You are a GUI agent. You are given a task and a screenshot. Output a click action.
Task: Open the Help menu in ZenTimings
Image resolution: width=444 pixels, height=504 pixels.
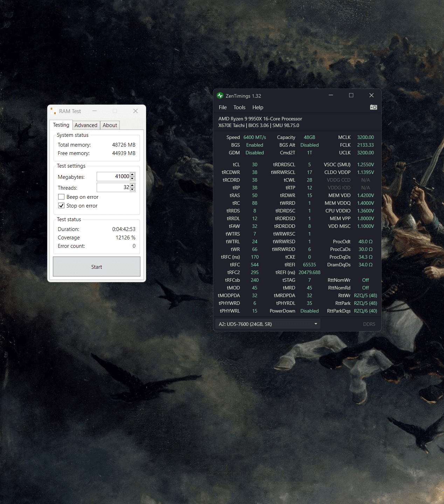pyautogui.click(x=258, y=107)
